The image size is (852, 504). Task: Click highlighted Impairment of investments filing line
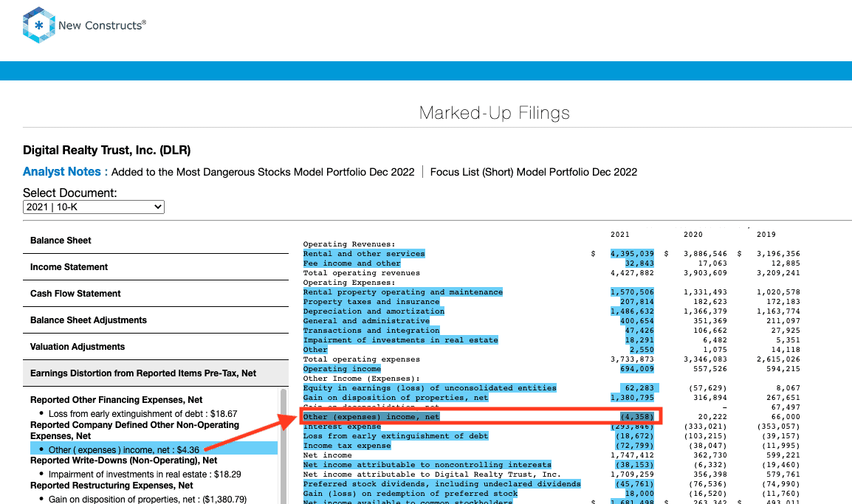pos(401,340)
